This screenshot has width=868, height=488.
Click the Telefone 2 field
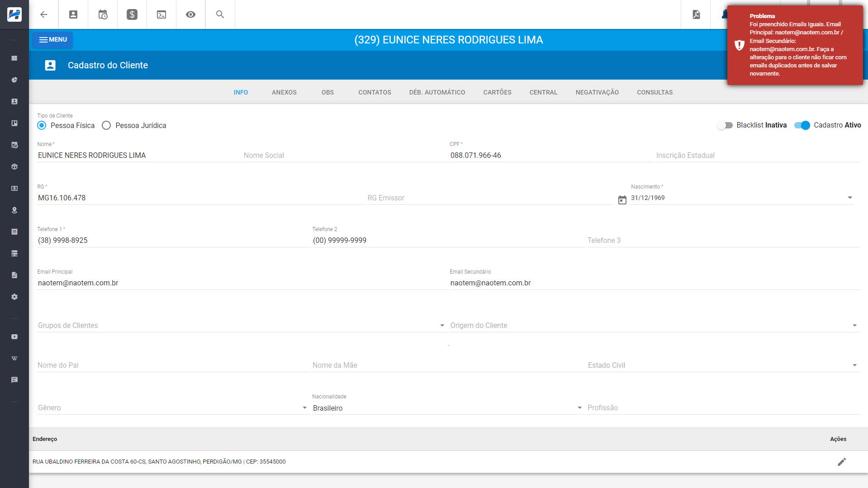pos(448,241)
